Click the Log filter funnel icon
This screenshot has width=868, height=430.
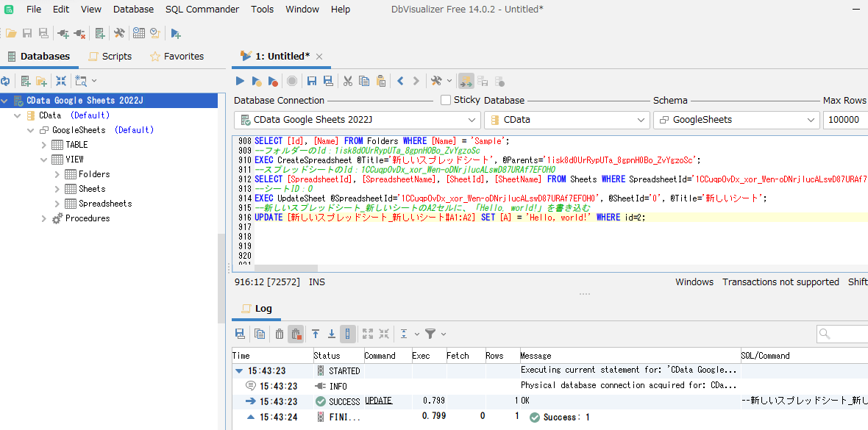(430, 333)
